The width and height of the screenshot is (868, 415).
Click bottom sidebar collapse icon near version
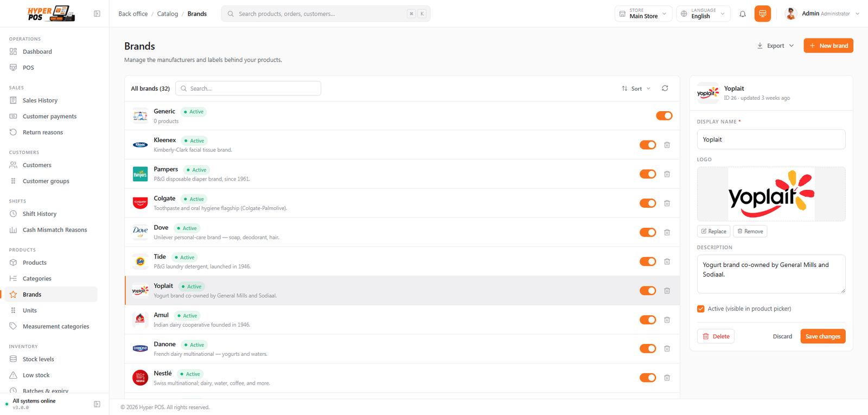click(x=97, y=404)
